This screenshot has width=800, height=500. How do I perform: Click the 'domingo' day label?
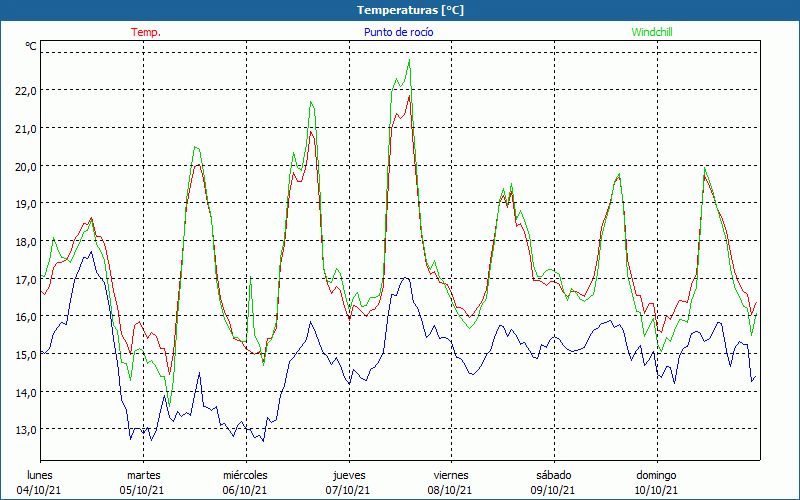click(656, 475)
